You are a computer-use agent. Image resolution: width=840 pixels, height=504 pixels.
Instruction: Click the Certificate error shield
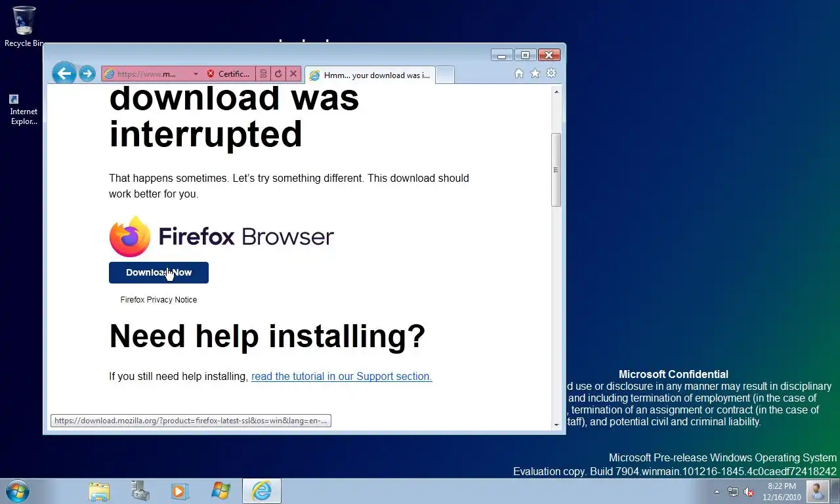pyautogui.click(x=211, y=74)
